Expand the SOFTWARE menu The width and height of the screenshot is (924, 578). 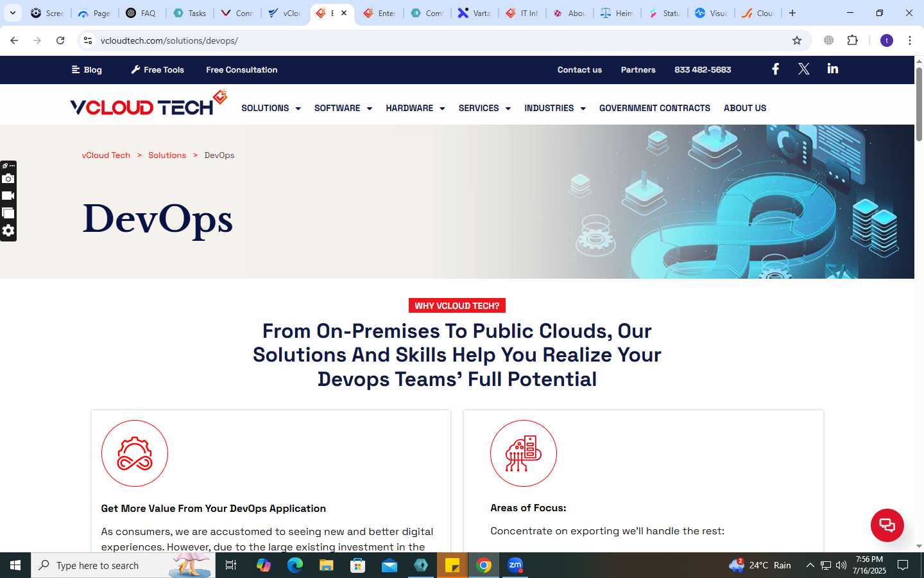343,108
